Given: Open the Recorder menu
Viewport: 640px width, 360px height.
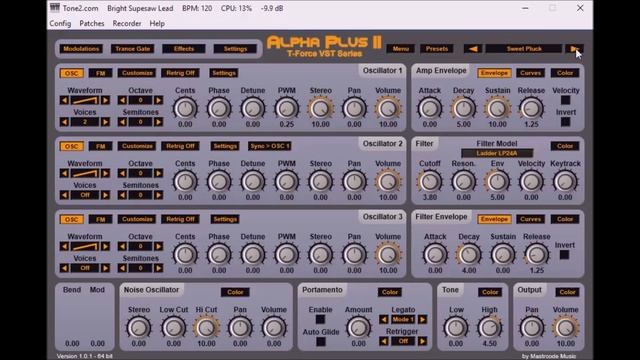Looking at the screenshot, I should click(x=127, y=23).
